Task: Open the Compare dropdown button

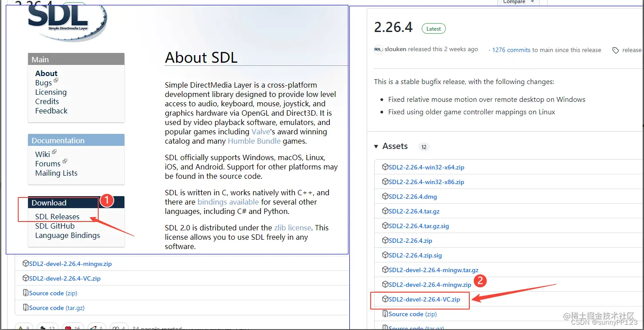Action: click(518, 2)
